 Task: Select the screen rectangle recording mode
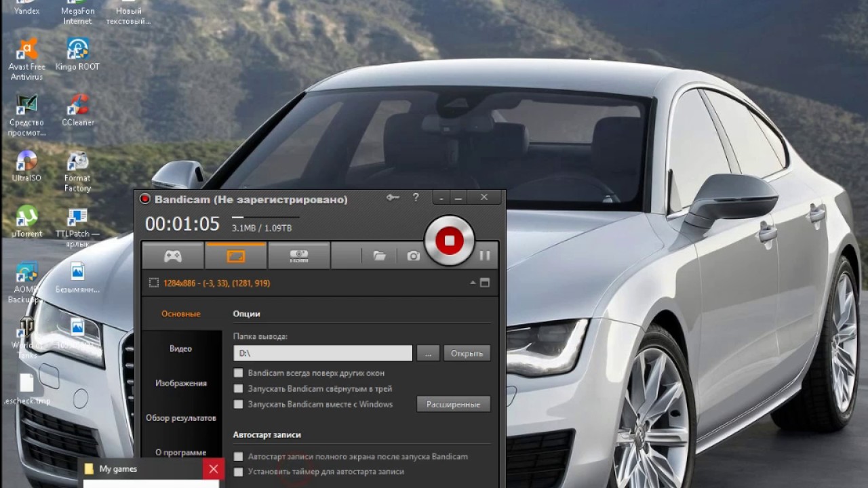235,256
